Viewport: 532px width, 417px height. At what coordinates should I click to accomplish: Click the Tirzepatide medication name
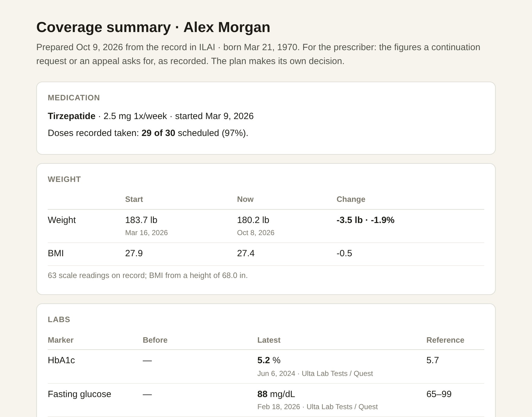pos(72,116)
